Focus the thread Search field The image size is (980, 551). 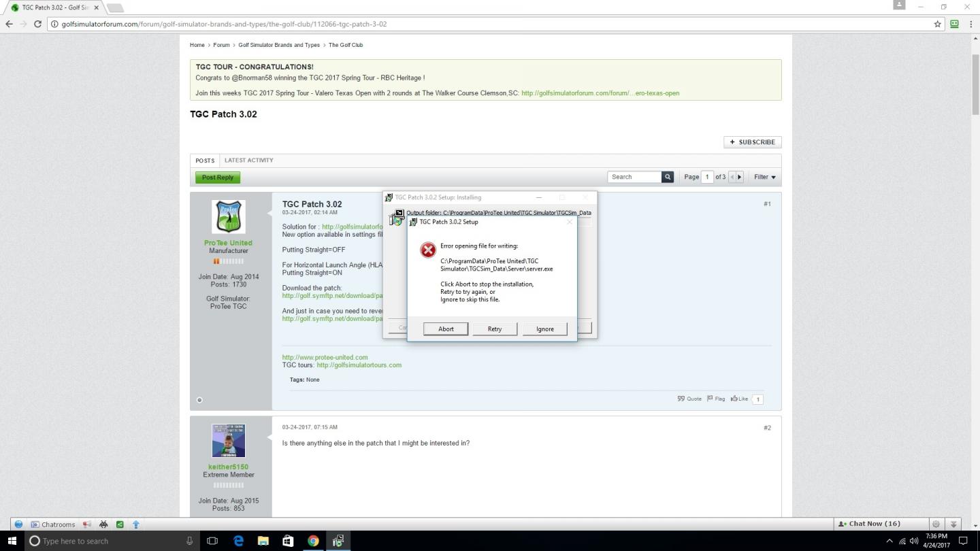[635, 177]
